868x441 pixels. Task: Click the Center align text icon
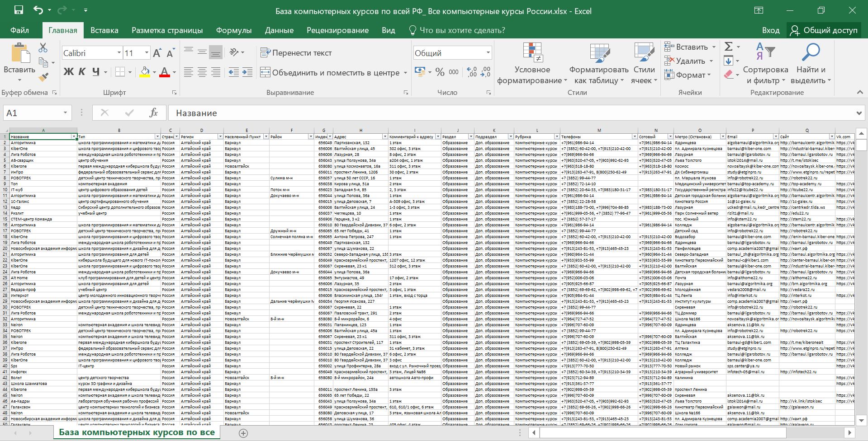[x=202, y=72]
